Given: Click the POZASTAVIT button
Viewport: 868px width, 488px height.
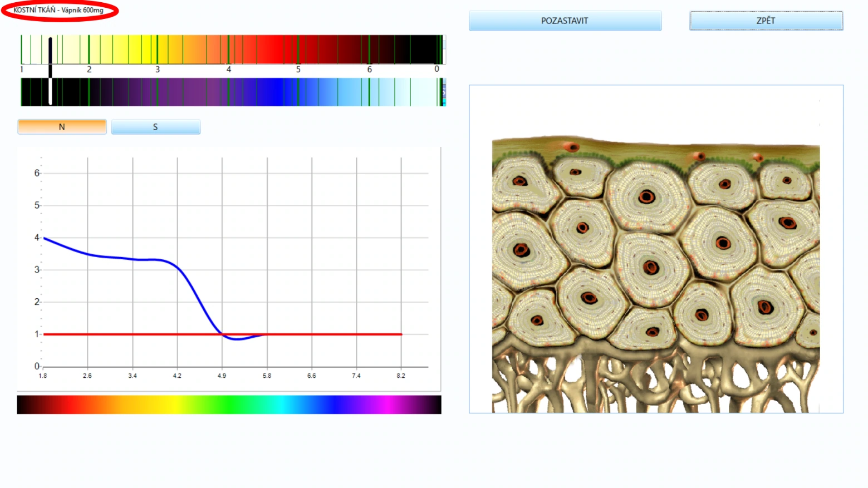Looking at the screenshot, I should coord(565,21).
